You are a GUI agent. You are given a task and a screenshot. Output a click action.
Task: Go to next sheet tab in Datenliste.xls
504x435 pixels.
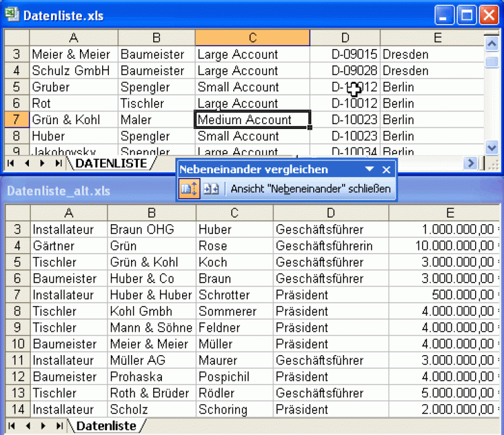tap(43, 163)
